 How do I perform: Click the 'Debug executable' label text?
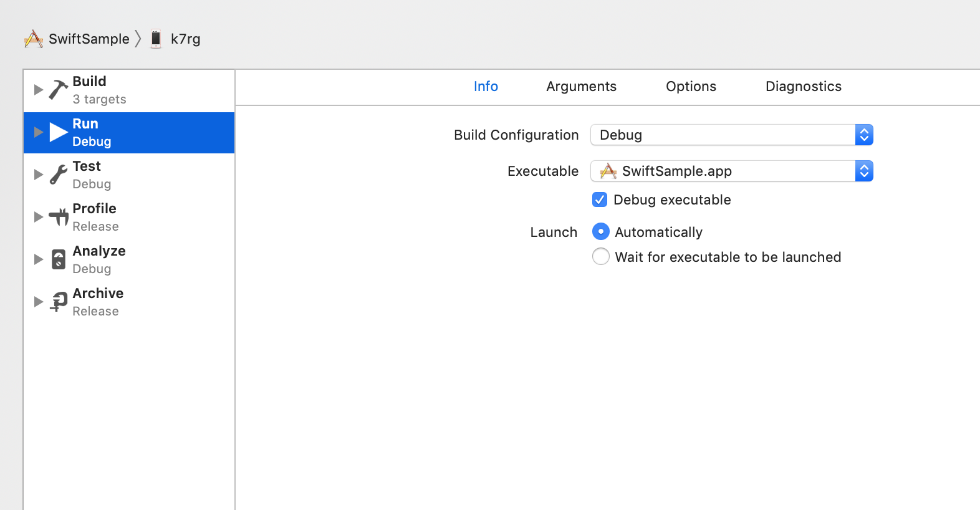(672, 200)
